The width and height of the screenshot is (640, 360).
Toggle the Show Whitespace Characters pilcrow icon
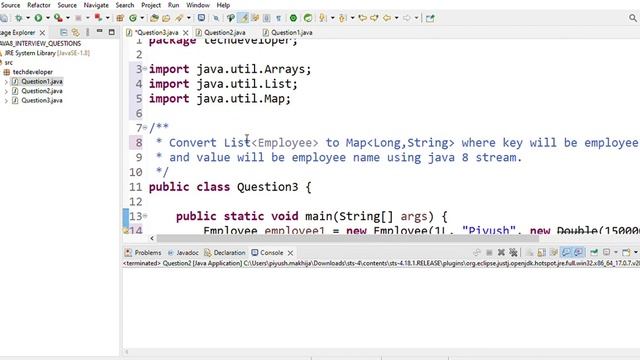point(278,18)
